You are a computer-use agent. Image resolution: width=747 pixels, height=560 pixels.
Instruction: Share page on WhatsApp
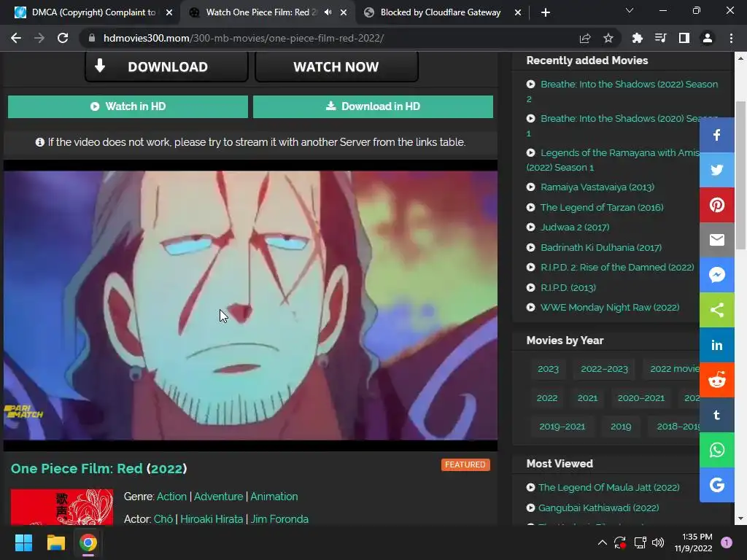click(716, 450)
